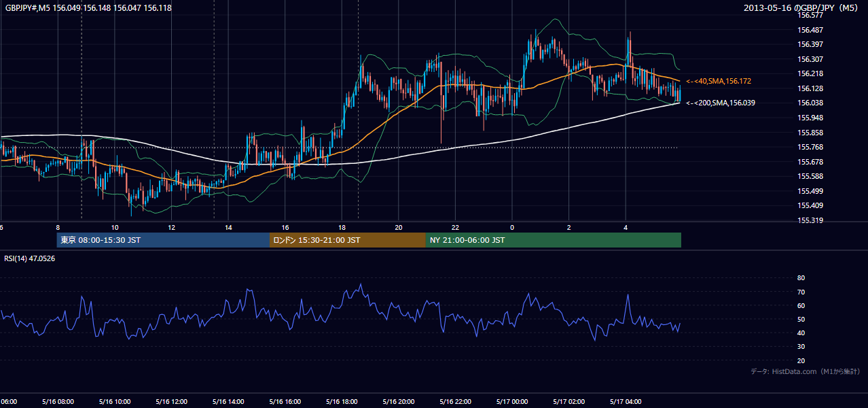Select the London 15:30-21:00 JST session bar

[x=348, y=240]
